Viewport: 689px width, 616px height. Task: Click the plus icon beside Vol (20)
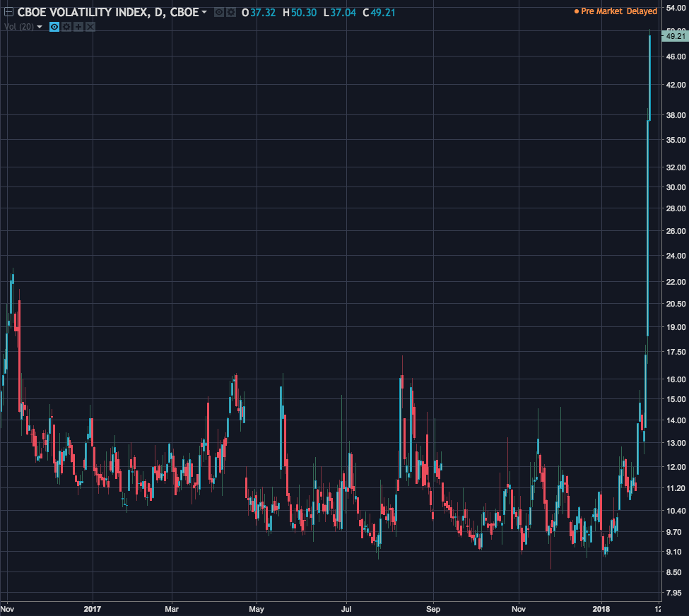pos(78,27)
